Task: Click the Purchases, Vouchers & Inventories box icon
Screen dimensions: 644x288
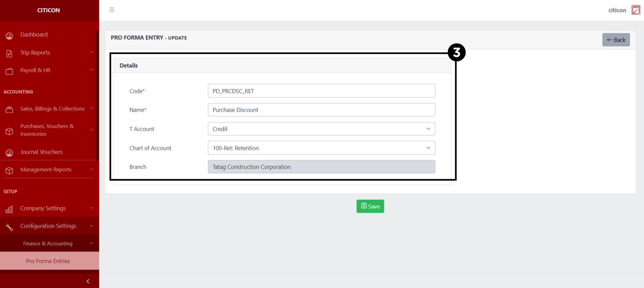Action: (9, 131)
